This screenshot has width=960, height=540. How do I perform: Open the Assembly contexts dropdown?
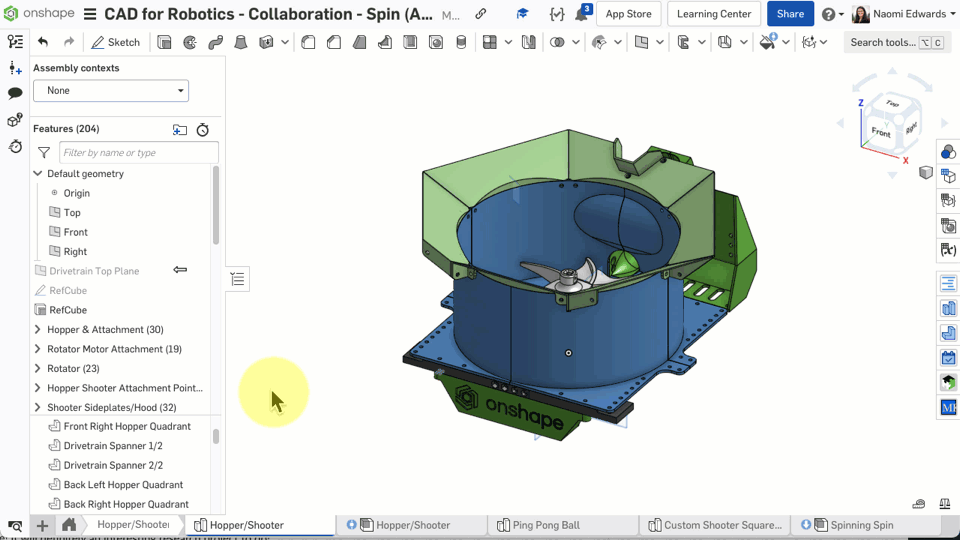pos(111,91)
